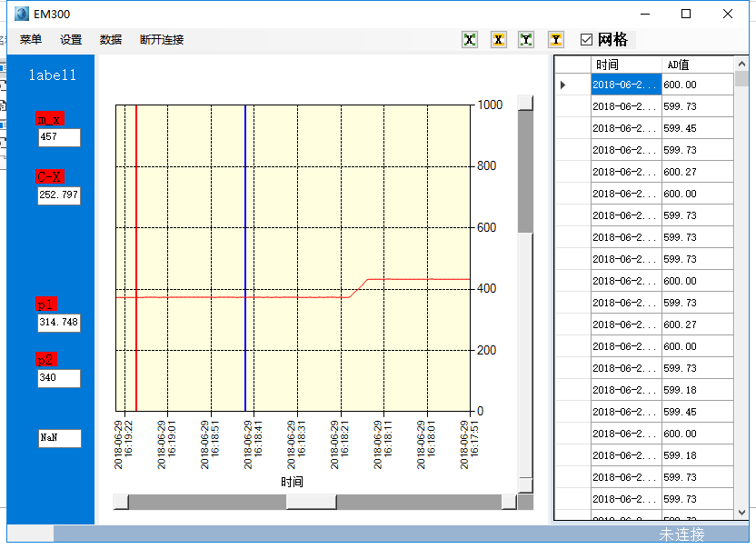
Task: Click the green-cornered X axis icon
Action: click(470, 40)
